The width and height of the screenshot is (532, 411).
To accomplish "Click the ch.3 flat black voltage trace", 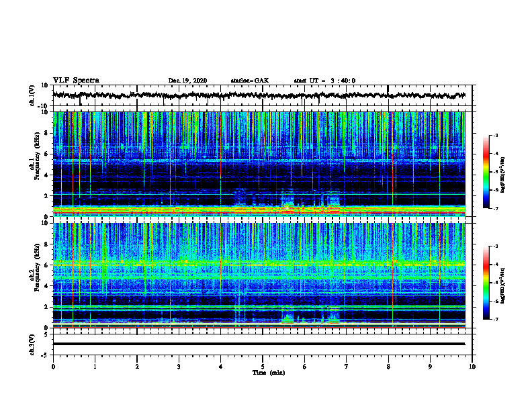I will 259,344.
